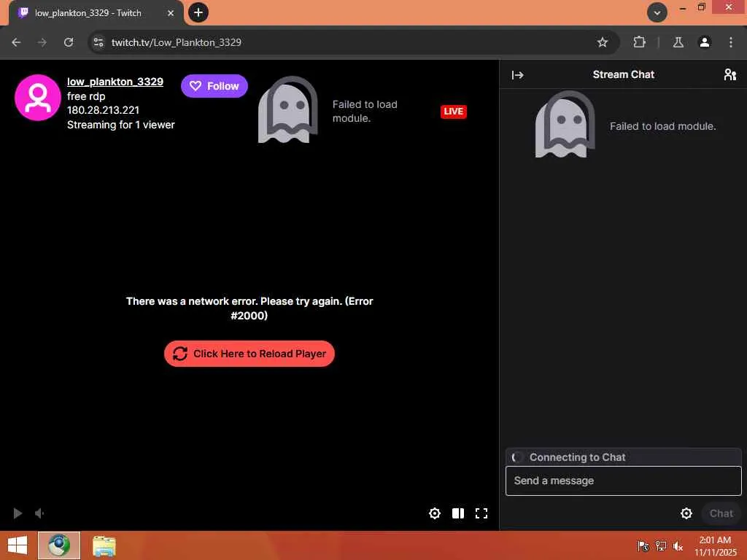Reload the Twitch page
Image resolution: width=747 pixels, height=560 pixels.
tap(69, 42)
